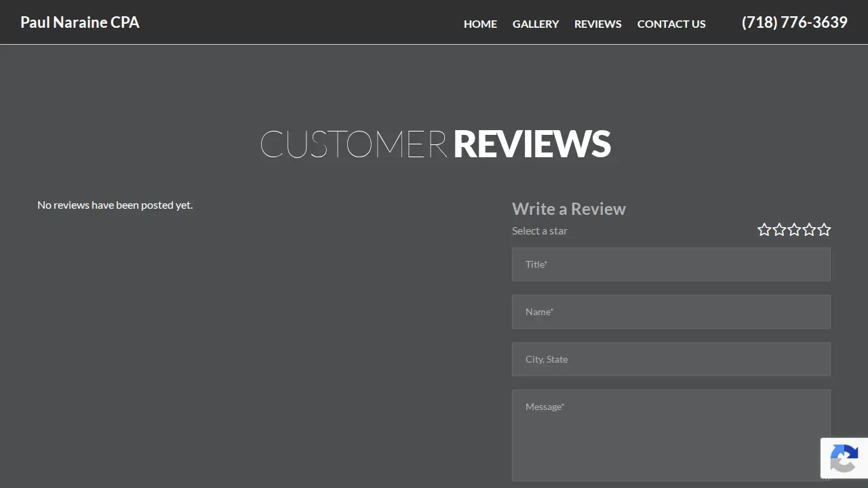Open the Contact Us page
Screen dimensions: 868x488
click(671, 24)
